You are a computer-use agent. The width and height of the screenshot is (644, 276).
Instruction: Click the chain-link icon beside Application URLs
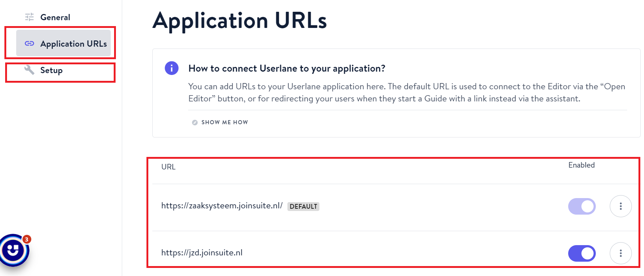coord(29,43)
